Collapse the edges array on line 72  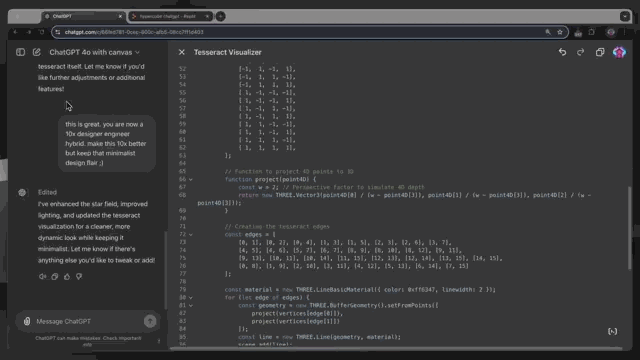pyautogui.click(x=191, y=234)
